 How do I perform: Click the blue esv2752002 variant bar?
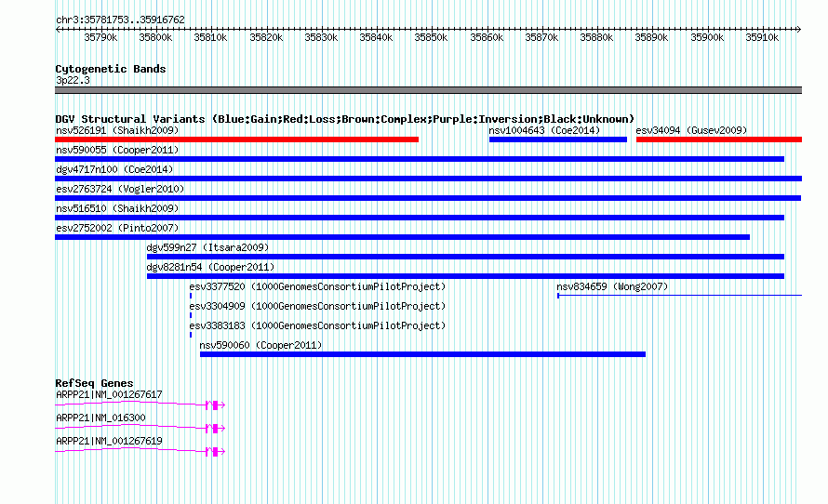click(x=403, y=237)
